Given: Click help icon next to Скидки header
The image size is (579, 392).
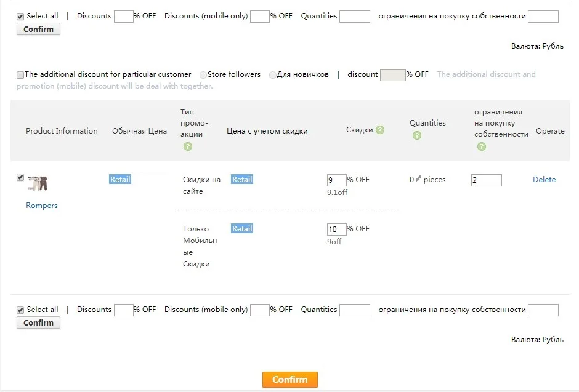Looking at the screenshot, I should tap(380, 130).
